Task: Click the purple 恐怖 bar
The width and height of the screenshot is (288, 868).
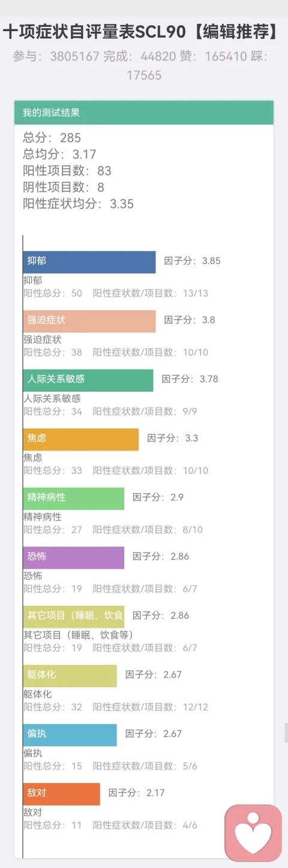Action: tap(74, 557)
